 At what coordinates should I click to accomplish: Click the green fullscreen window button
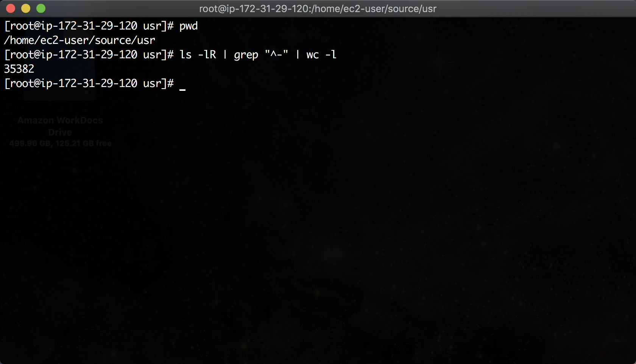41,8
